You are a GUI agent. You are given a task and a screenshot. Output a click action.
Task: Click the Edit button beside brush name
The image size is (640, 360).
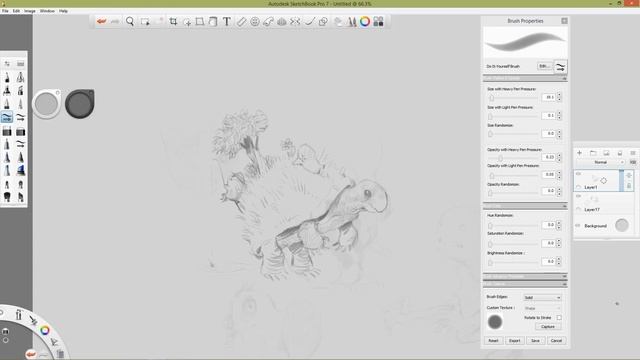point(544,66)
